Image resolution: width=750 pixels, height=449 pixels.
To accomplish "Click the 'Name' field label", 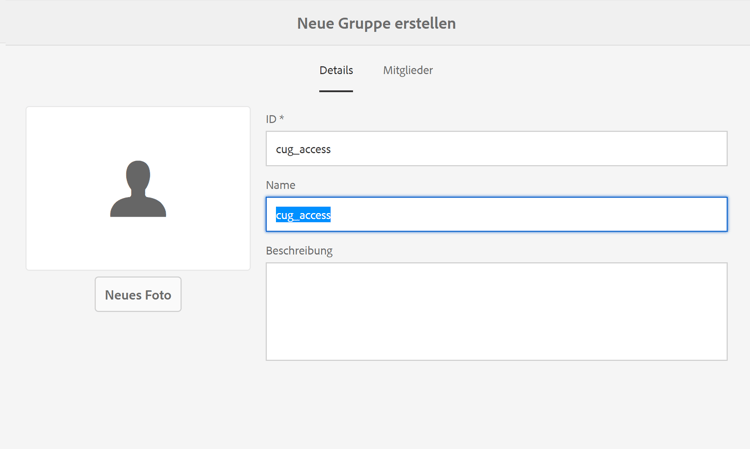I will coord(281,185).
